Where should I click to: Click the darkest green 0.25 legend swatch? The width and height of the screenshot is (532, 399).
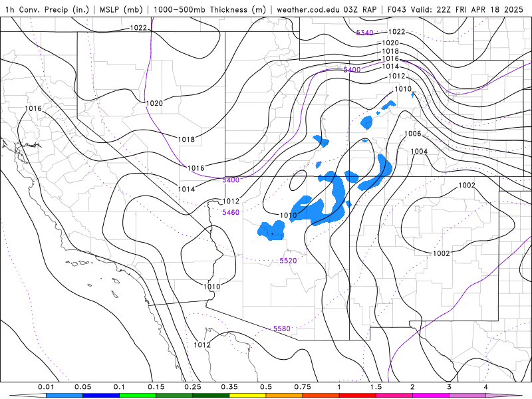click(211, 396)
